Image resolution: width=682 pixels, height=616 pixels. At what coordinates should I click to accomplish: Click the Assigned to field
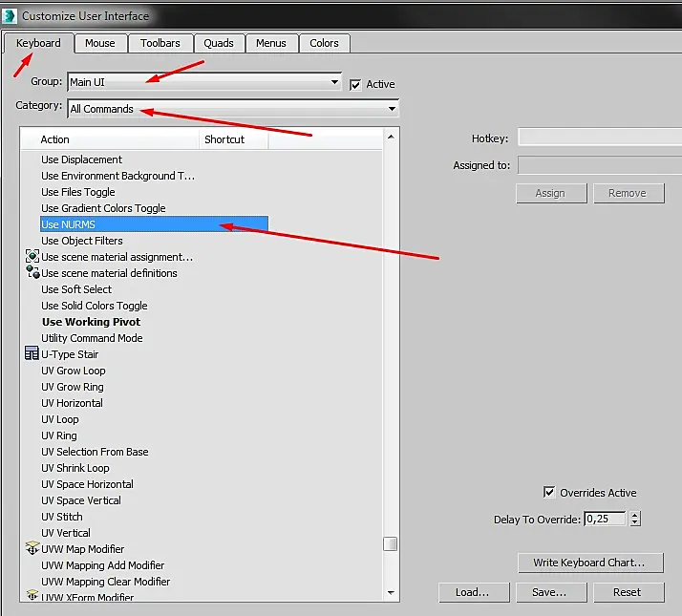point(599,165)
